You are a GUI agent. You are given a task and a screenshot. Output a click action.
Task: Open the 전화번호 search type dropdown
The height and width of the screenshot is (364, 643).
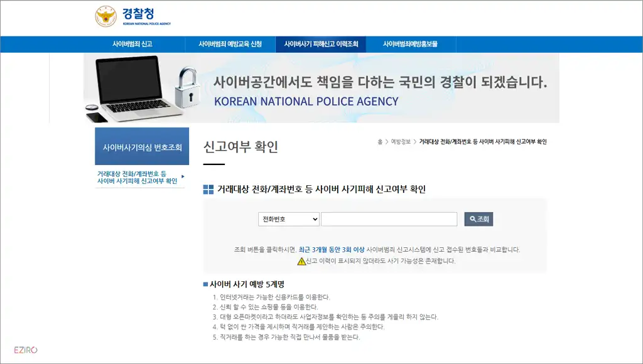pyautogui.click(x=288, y=218)
